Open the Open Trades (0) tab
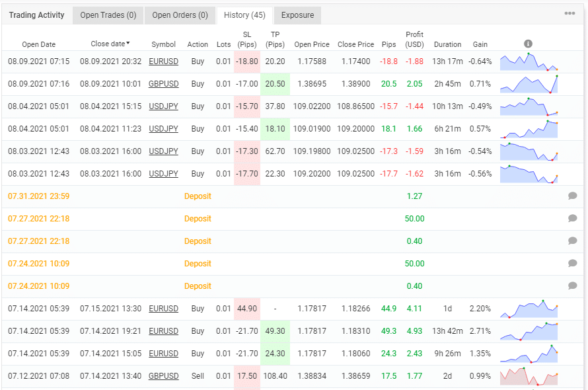Screen dimensions: 588x390 tap(107, 15)
